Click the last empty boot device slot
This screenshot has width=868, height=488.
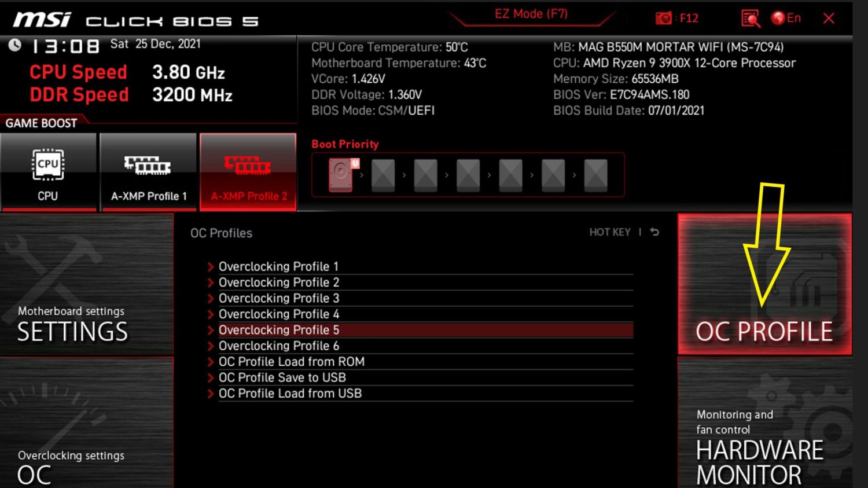595,174
